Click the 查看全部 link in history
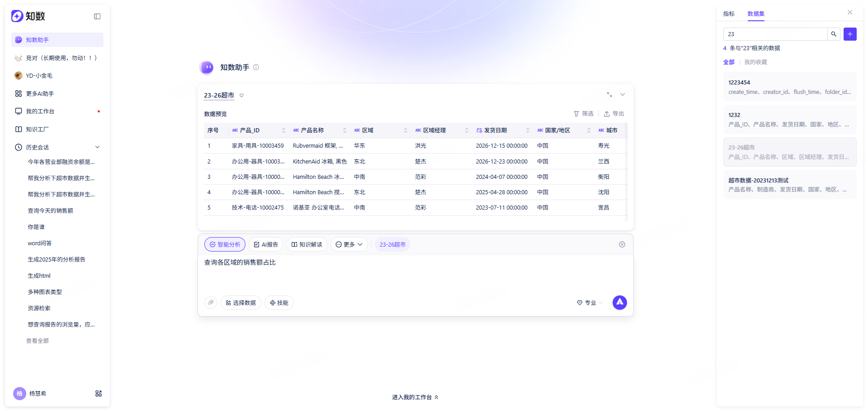The image size is (868, 411). pos(38,341)
